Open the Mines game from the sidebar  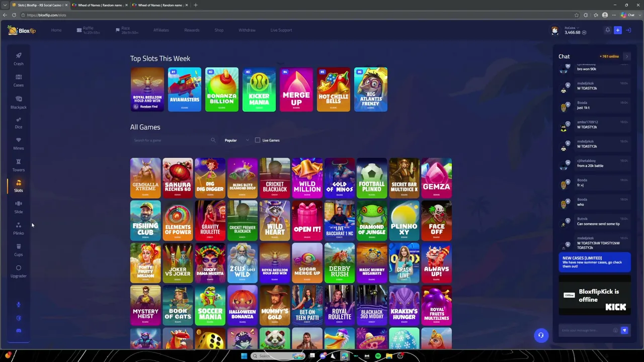pos(19,144)
